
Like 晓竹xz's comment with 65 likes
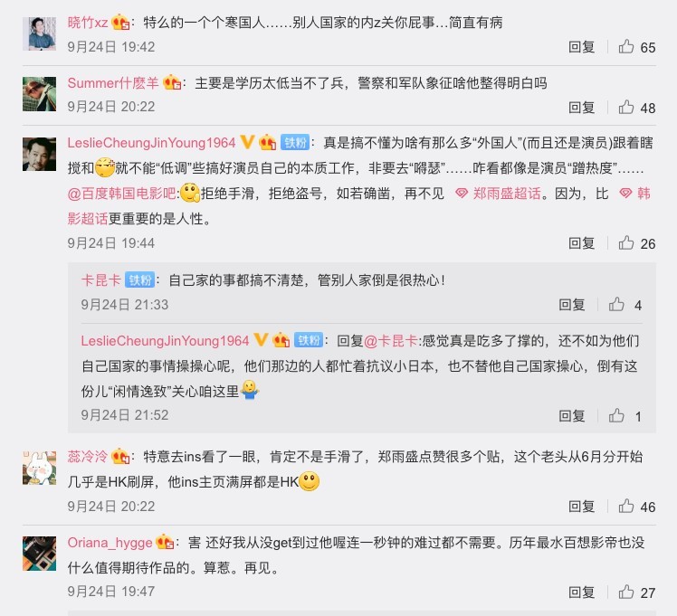(626, 47)
